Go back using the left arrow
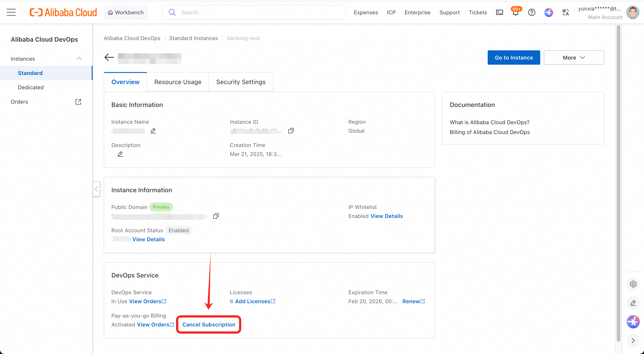 coord(109,57)
